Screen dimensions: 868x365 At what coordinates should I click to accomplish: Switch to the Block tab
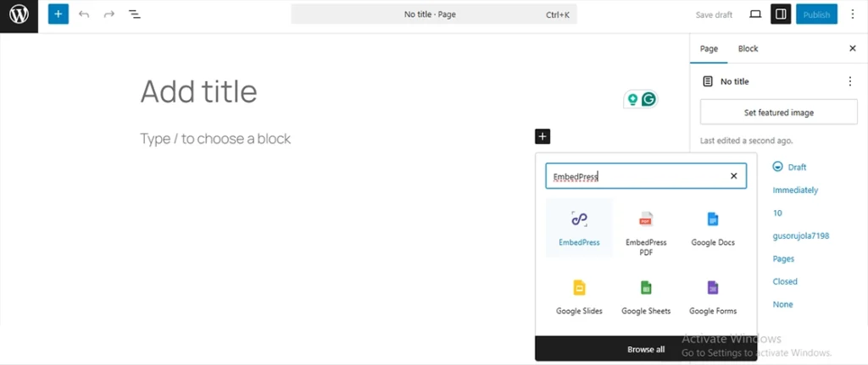pyautogui.click(x=748, y=48)
